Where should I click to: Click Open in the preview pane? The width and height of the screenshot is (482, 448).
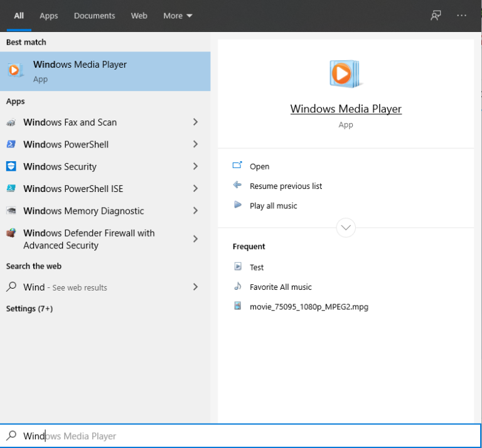pos(259,166)
